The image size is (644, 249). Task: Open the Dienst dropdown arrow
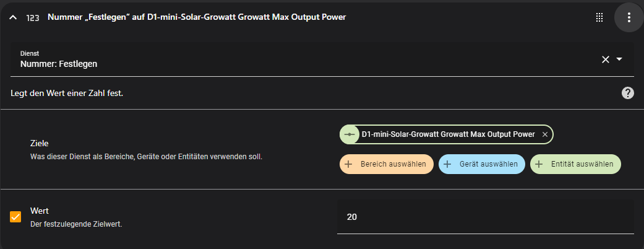point(619,59)
